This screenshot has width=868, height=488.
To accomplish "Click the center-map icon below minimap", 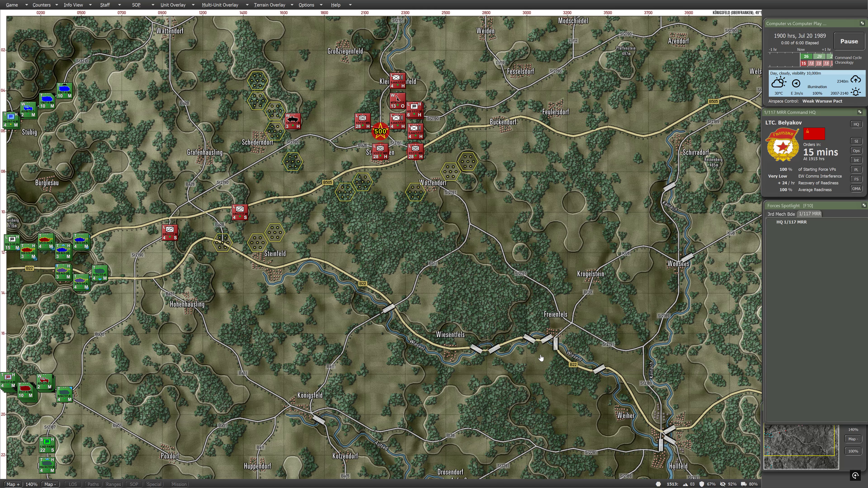I will click(x=855, y=476).
